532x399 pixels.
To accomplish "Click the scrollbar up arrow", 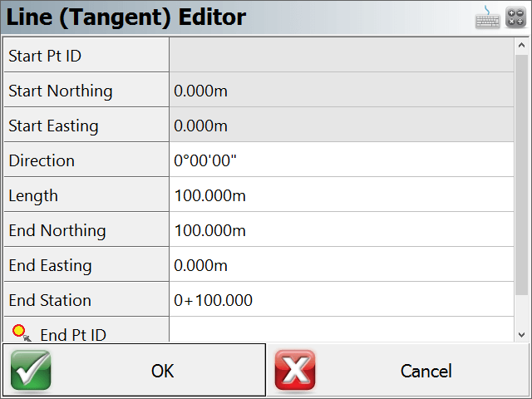I will [521, 45].
